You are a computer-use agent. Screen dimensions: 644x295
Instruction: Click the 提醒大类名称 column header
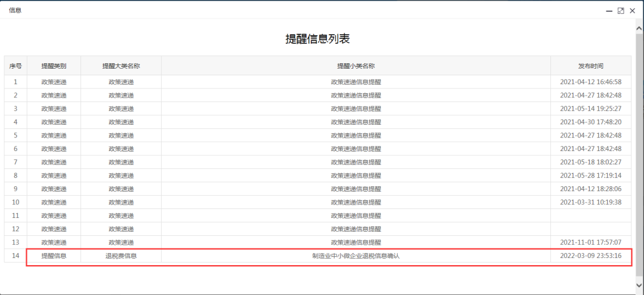121,66
